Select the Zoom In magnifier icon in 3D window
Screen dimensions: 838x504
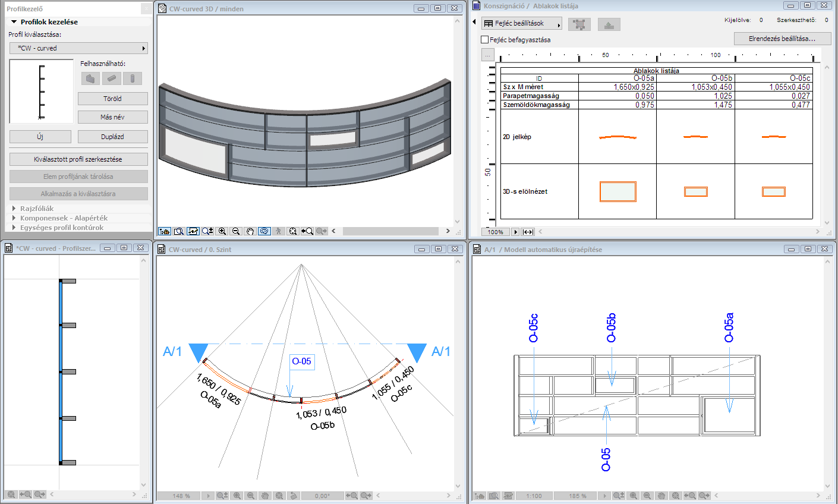click(222, 231)
